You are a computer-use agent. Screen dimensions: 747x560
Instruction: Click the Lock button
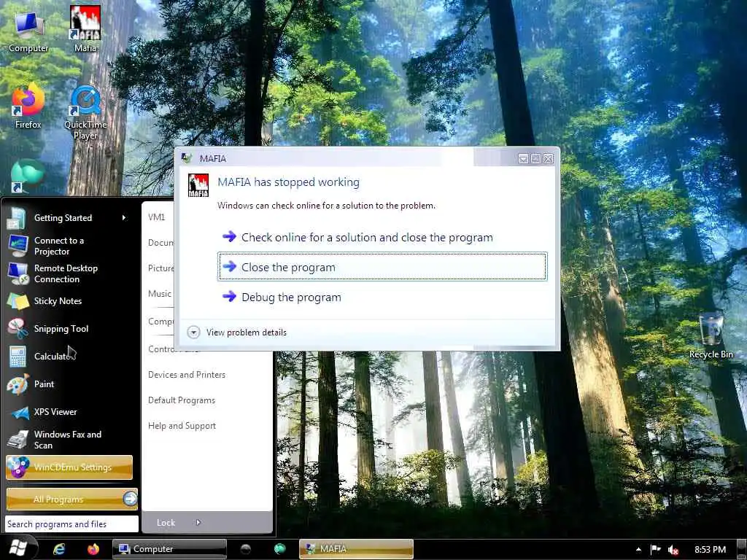point(166,522)
